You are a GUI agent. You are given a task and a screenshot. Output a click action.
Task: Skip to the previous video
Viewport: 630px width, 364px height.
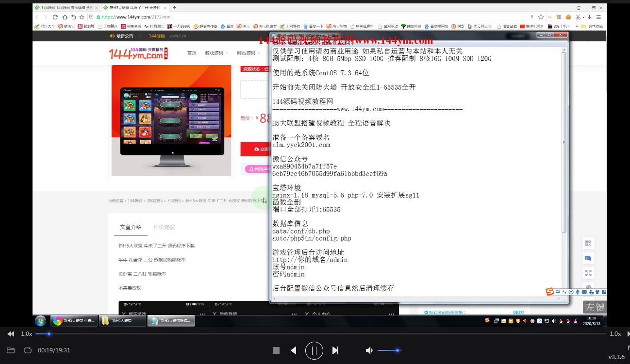pyautogui.click(x=293, y=350)
